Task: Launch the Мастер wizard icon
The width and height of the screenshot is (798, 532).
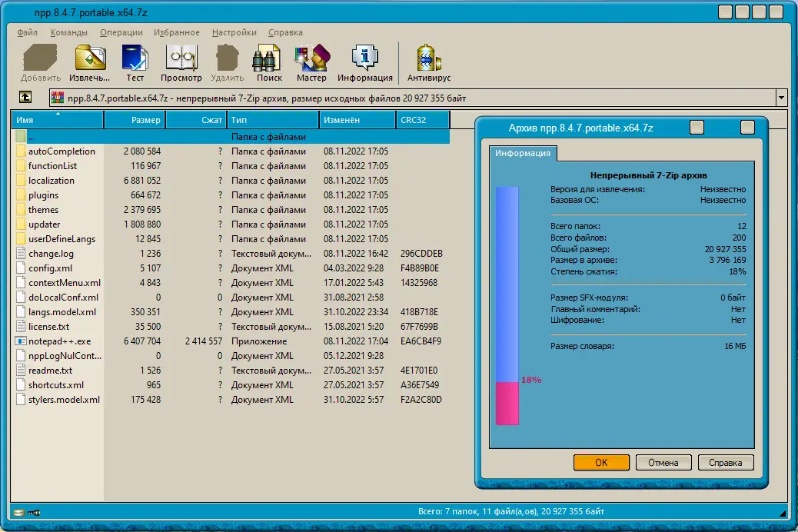Action: (311, 58)
